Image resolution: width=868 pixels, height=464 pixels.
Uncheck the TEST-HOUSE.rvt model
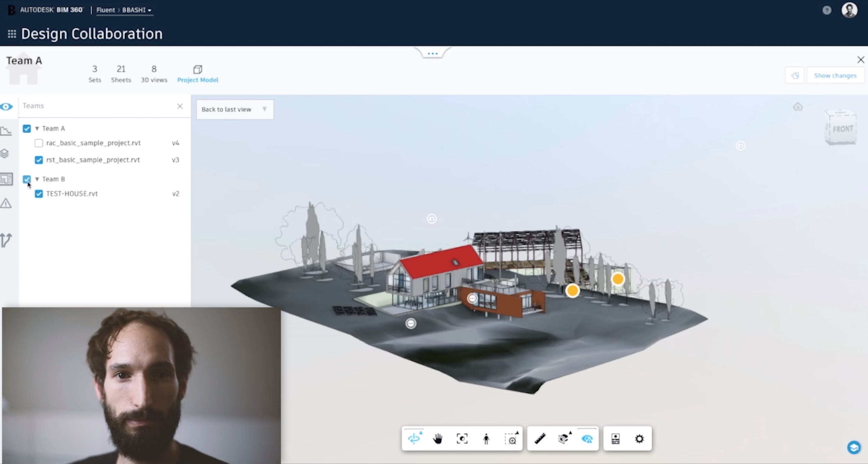click(x=38, y=194)
